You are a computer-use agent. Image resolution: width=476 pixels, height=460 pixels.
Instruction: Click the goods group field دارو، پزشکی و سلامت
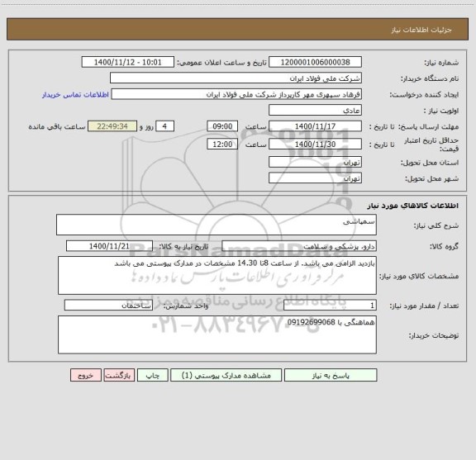[x=299, y=246]
